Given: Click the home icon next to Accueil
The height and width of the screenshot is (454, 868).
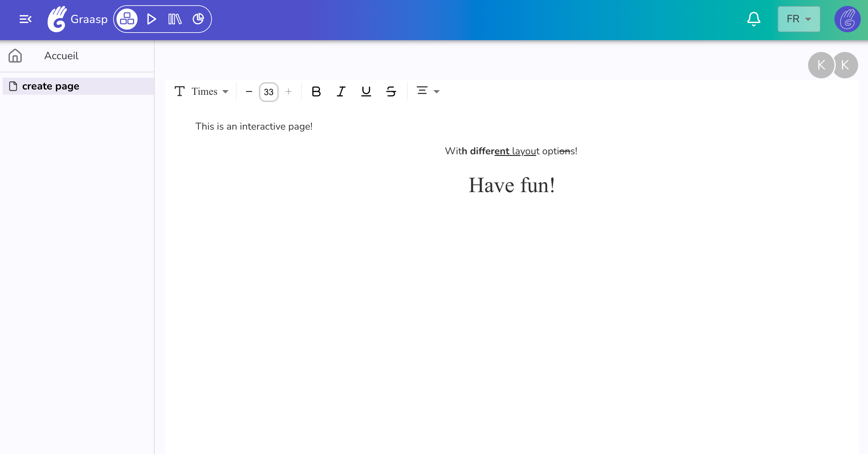Looking at the screenshot, I should click(x=15, y=56).
